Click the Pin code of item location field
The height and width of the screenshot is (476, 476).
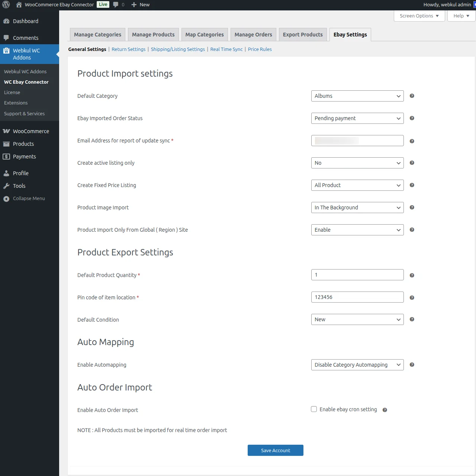357,297
